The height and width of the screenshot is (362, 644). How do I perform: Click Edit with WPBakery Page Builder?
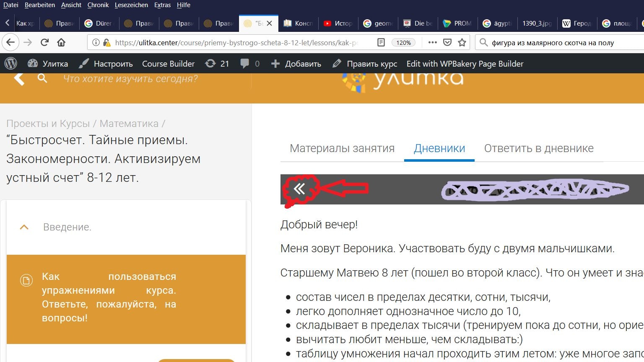click(x=465, y=64)
